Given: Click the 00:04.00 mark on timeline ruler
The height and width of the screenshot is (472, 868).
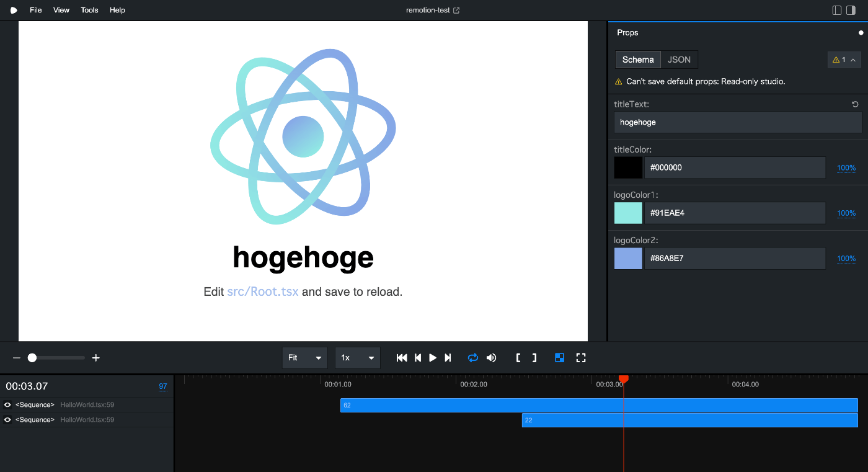Looking at the screenshot, I should 745,385.
